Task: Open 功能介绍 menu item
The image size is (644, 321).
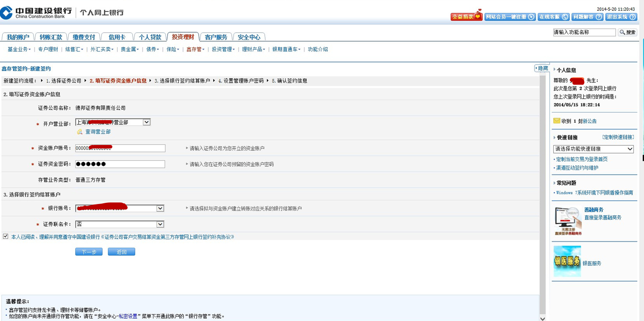Action: click(x=318, y=49)
